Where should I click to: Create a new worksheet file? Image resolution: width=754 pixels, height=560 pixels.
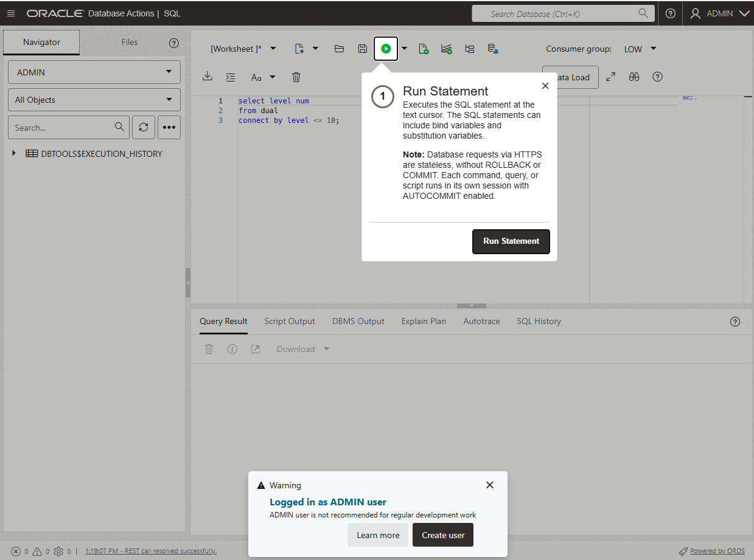coord(299,49)
